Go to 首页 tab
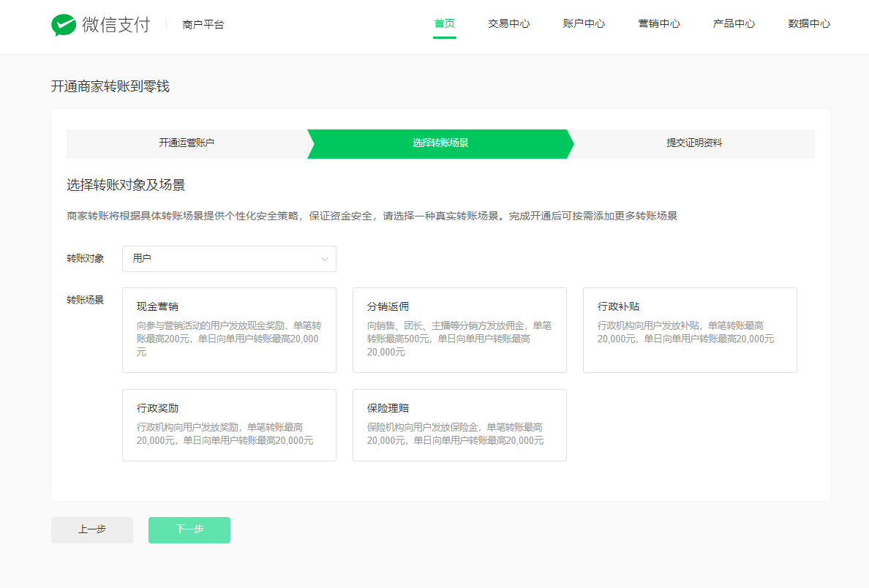The height and width of the screenshot is (588, 869). tap(444, 24)
